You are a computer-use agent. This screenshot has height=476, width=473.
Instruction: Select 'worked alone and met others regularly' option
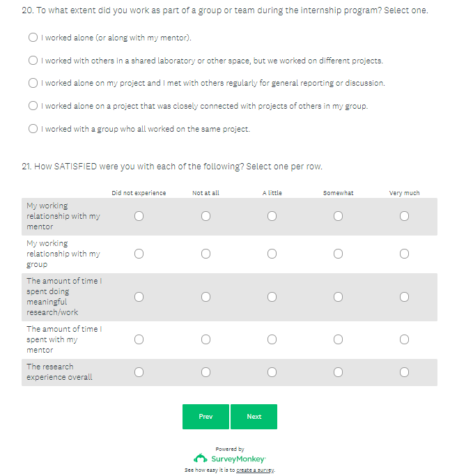[33, 83]
